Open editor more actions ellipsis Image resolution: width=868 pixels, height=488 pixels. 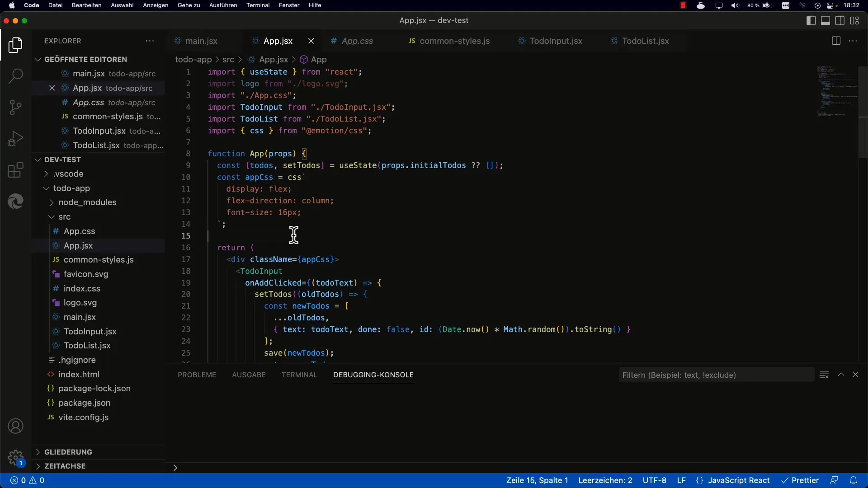click(x=853, y=41)
